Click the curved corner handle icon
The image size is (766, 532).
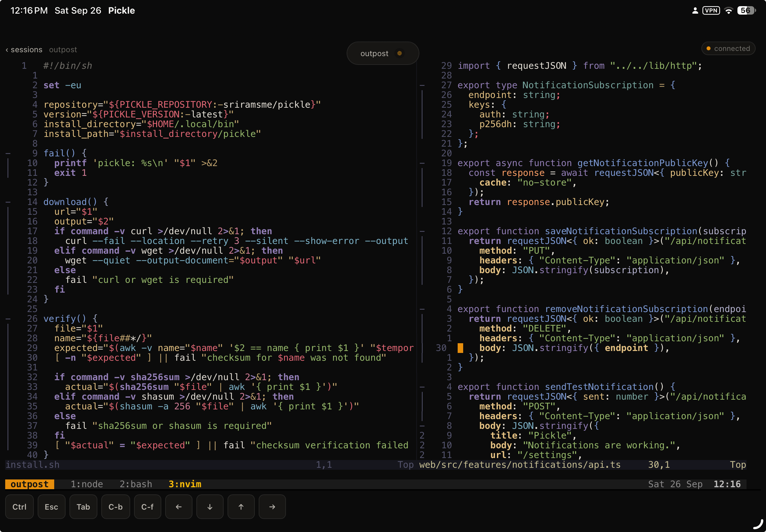click(758, 525)
